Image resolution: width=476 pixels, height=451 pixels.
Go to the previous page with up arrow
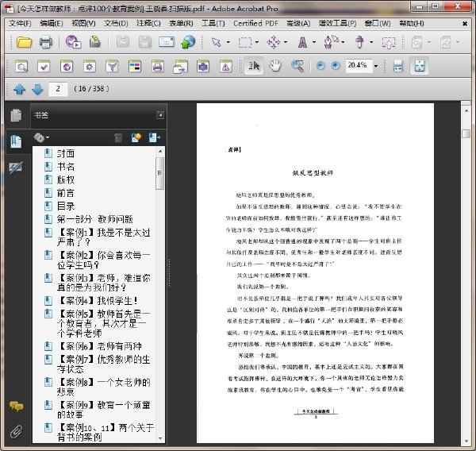19,89
